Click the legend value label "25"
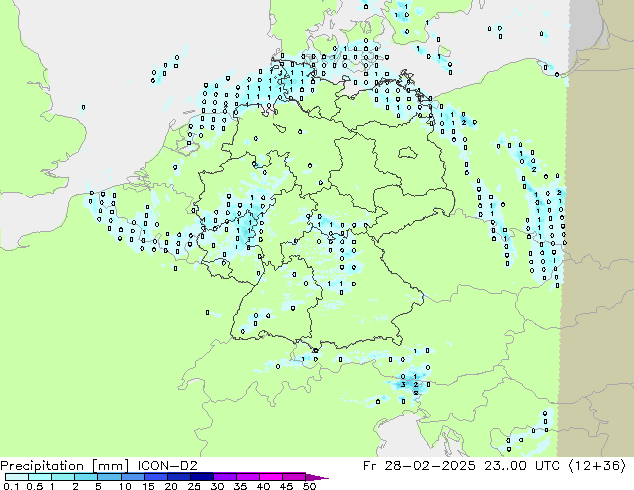This screenshot has width=634, height=490. coord(194,486)
